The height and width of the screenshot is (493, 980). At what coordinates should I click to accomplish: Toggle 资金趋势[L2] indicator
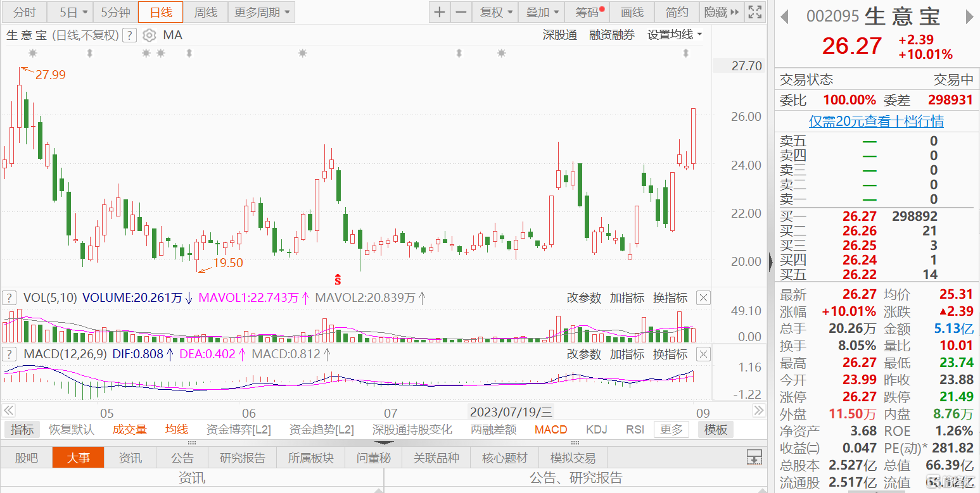click(322, 430)
